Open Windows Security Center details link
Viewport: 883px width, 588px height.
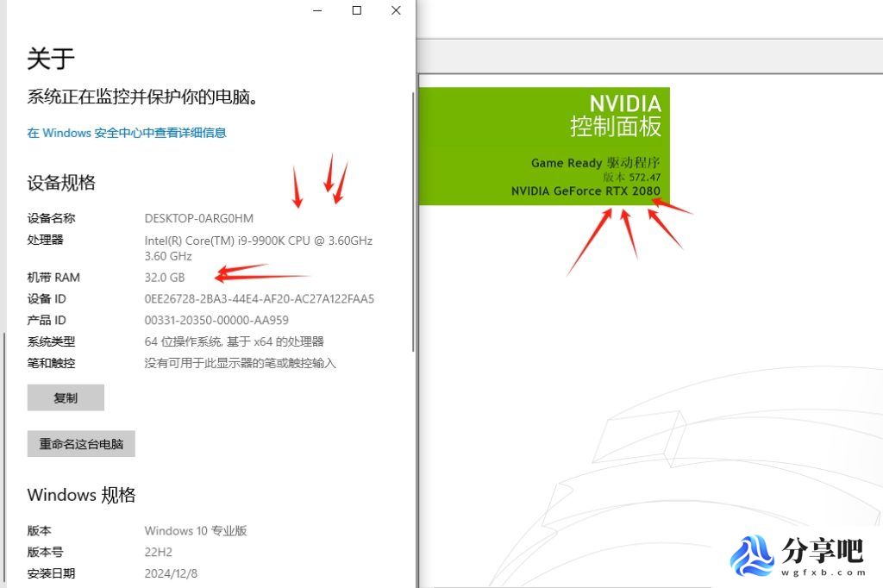click(x=127, y=133)
